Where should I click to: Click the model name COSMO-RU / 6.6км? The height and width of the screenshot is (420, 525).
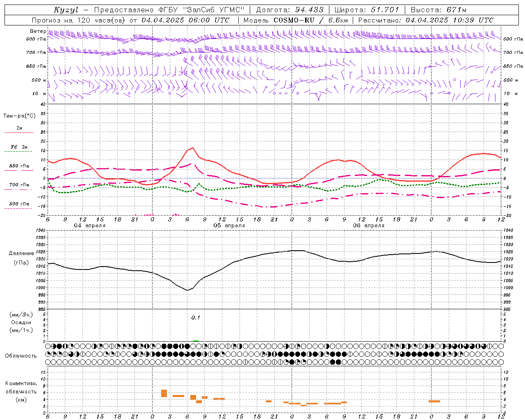pos(310,20)
